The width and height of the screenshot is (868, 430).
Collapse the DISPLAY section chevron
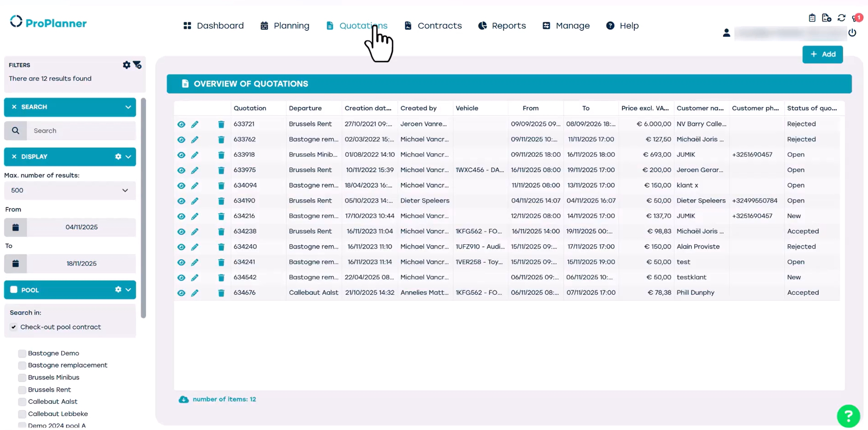[x=128, y=157]
